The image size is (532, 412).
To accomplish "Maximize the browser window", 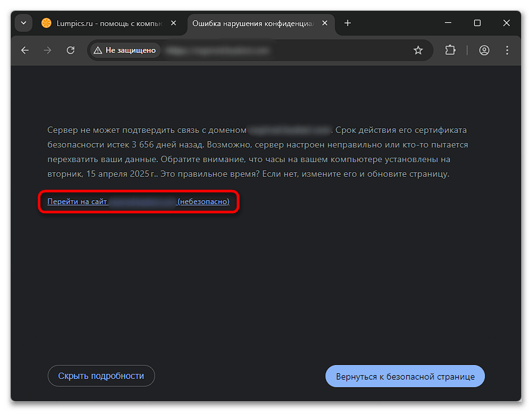I will click(x=477, y=23).
